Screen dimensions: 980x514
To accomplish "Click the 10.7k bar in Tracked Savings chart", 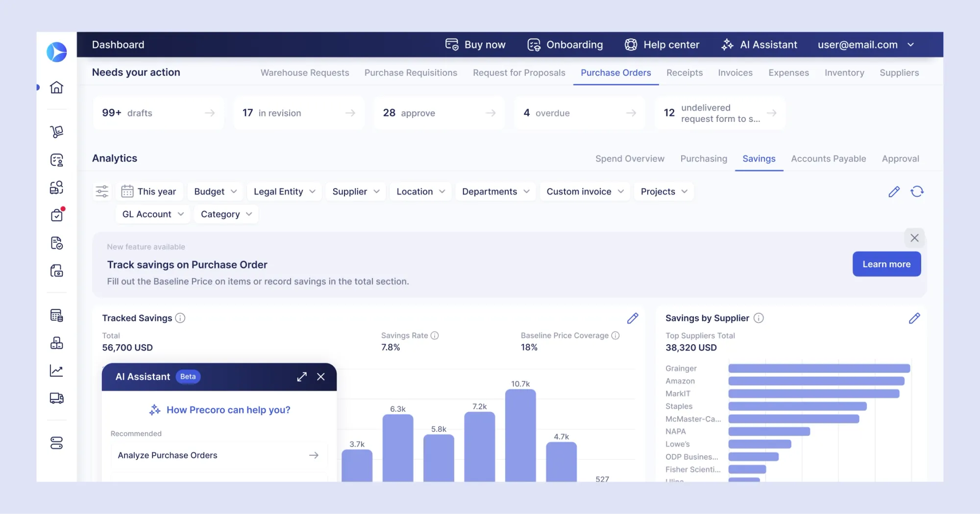I will click(520, 435).
